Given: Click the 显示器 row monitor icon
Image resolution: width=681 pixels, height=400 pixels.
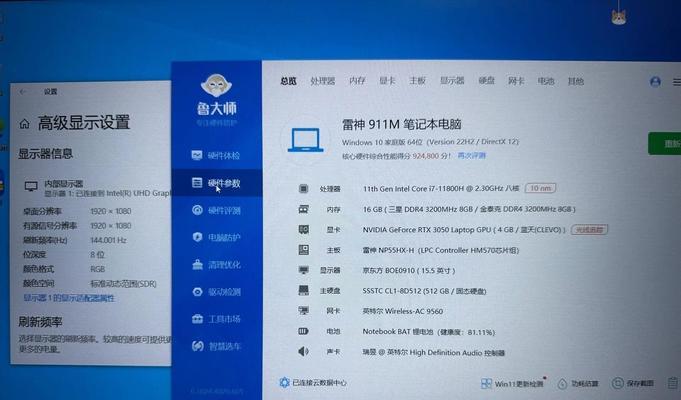Looking at the screenshot, I should pos(304,270).
